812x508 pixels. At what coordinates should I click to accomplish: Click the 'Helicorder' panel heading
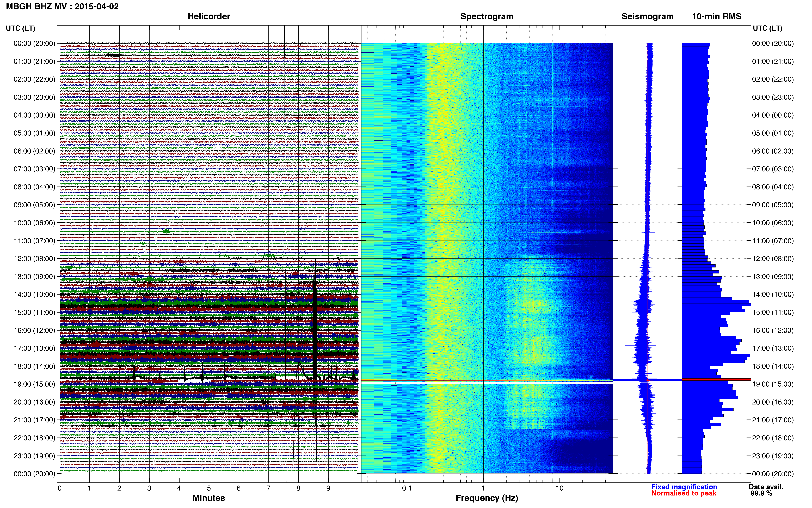(209, 16)
